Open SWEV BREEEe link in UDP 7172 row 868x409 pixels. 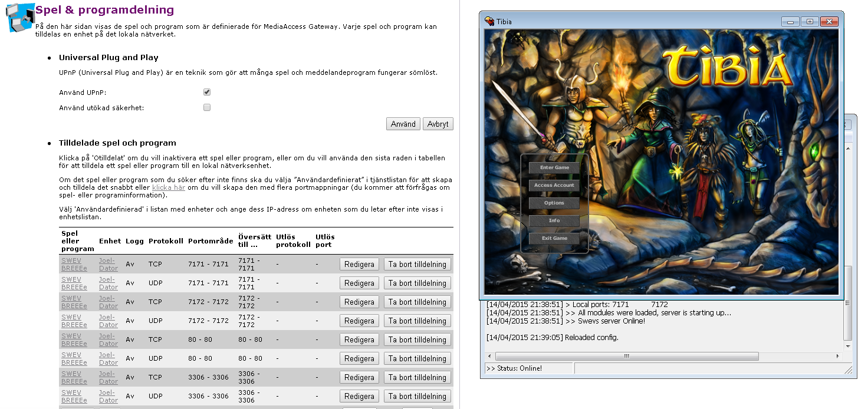pos(74,321)
